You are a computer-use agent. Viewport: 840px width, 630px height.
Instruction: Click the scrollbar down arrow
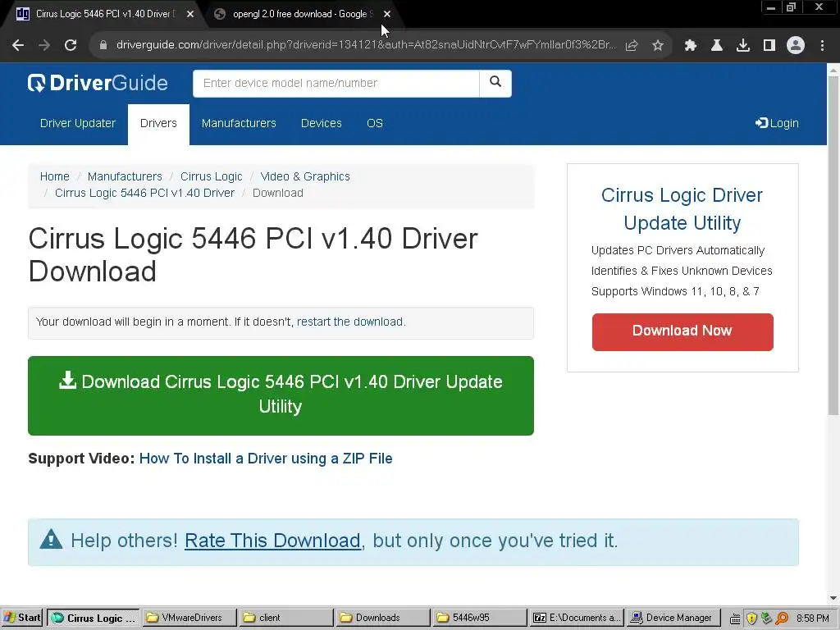pyautogui.click(x=833, y=598)
